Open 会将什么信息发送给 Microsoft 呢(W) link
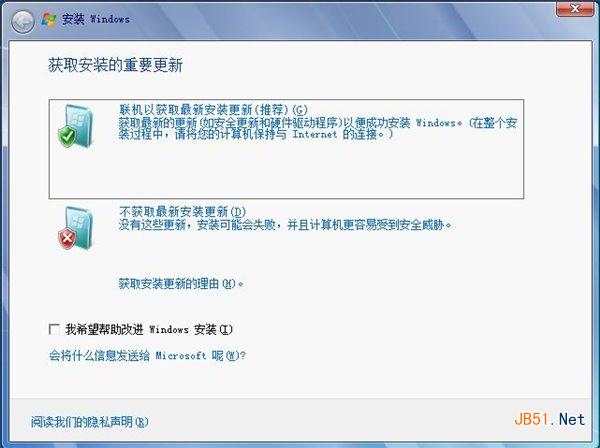This screenshot has height=448, width=600. [x=147, y=356]
